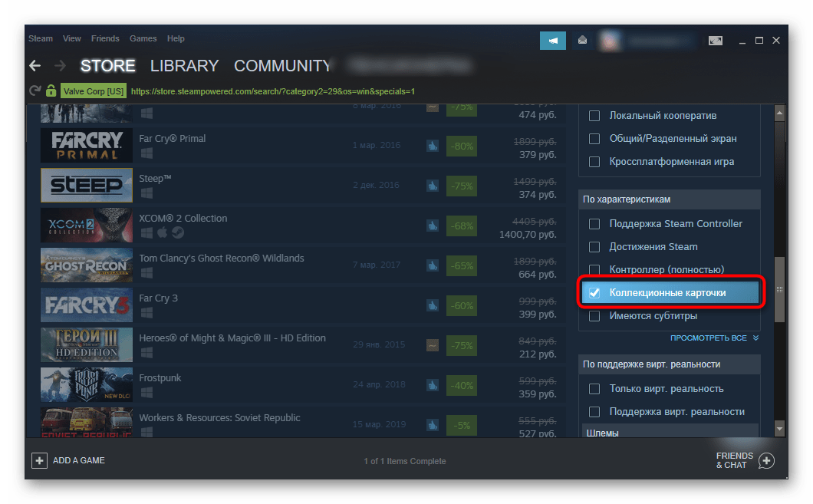Check Достижения Steam filter
Image resolution: width=813 pixels, height=504 pixels.
[x=594, y=247]
